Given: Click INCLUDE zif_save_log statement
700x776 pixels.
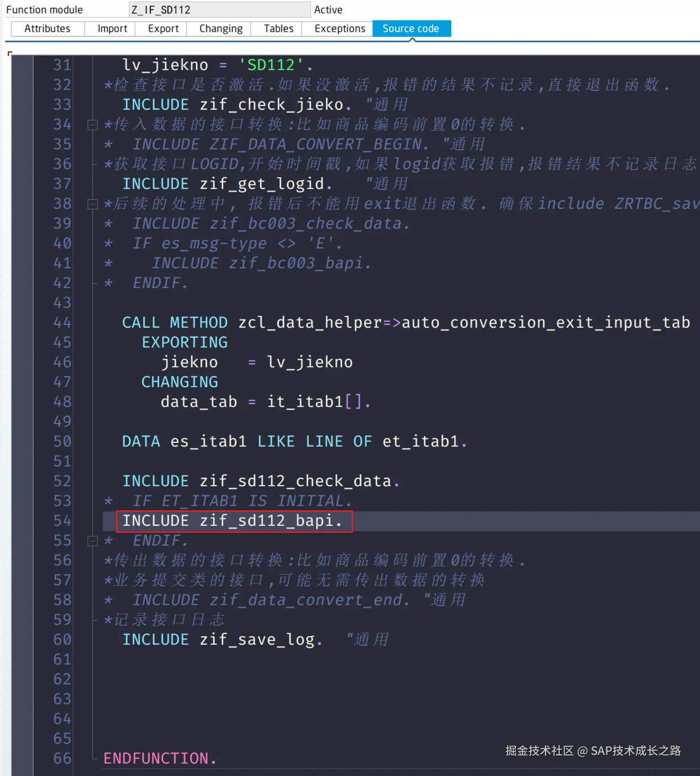Looking at the screenshot, I should pos(222,640).
